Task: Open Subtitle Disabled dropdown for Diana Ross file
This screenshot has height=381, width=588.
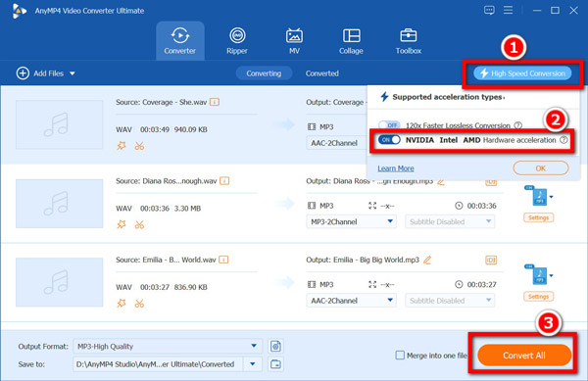Action: pyautogui.click(x=450, y=221)
